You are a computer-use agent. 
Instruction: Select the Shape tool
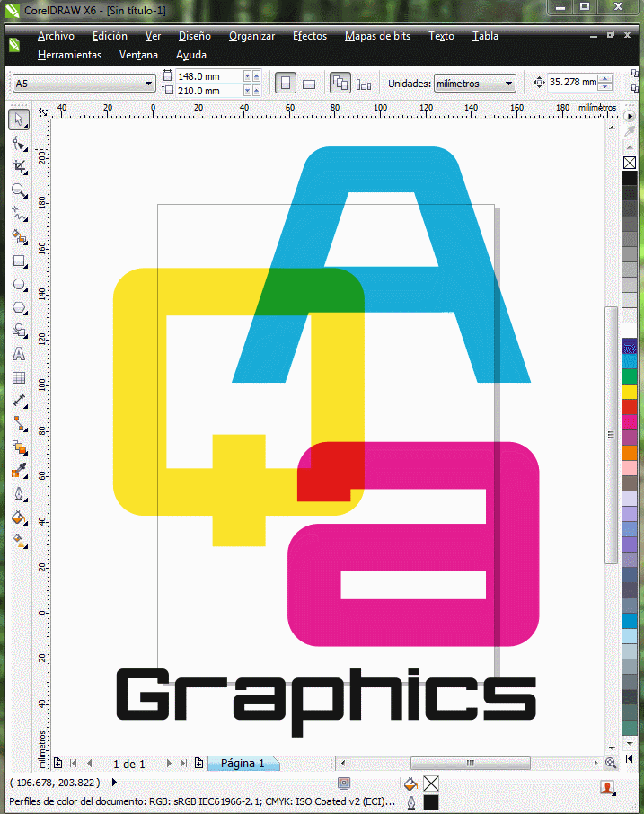[x=19, y=144]
